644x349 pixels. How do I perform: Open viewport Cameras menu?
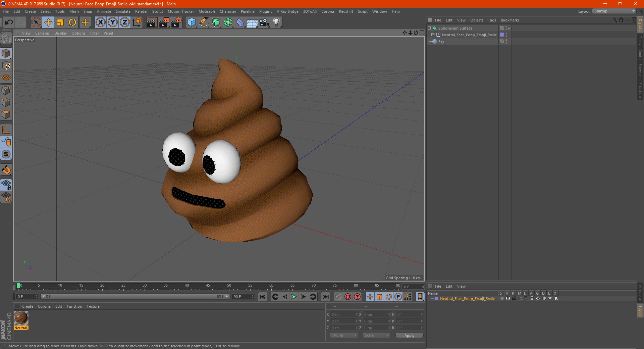coord(42,33)
